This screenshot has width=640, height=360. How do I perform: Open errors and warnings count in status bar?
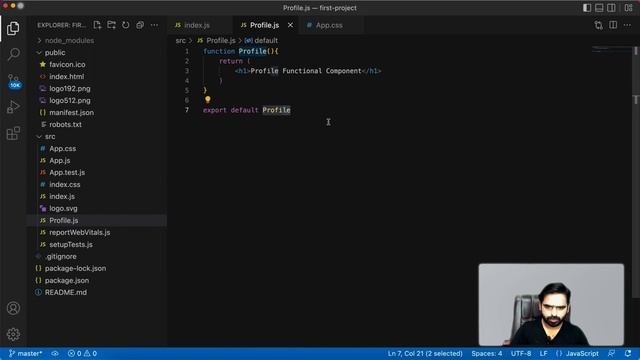tap(82, 353)
